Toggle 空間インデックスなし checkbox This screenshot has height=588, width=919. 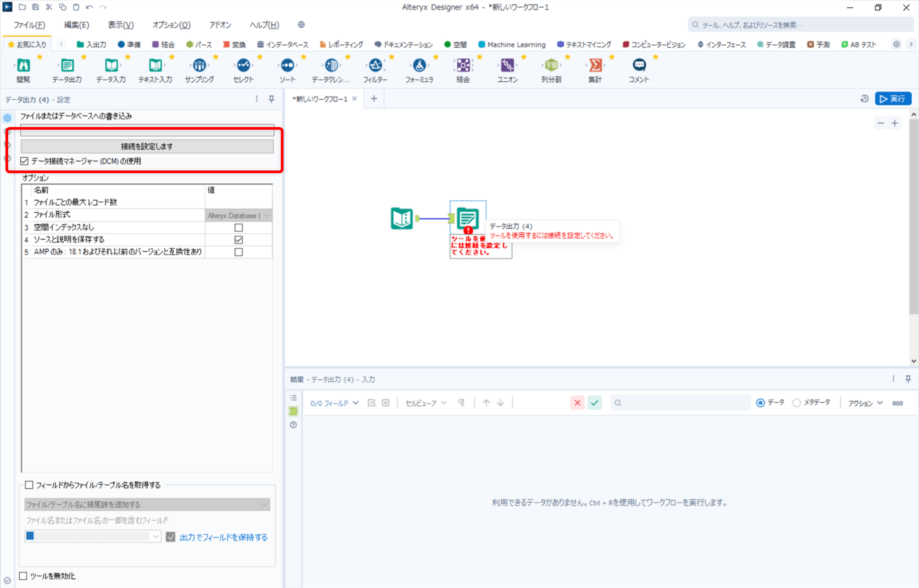coord(238,227)
